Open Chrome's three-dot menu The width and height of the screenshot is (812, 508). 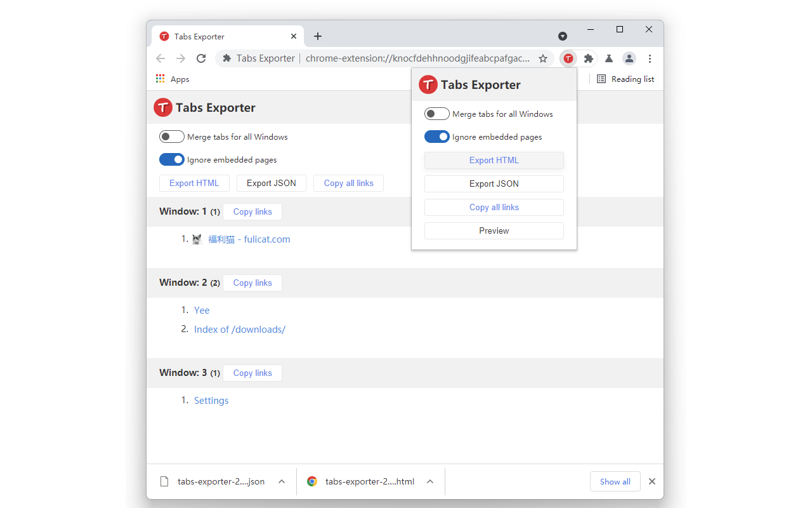650,58
